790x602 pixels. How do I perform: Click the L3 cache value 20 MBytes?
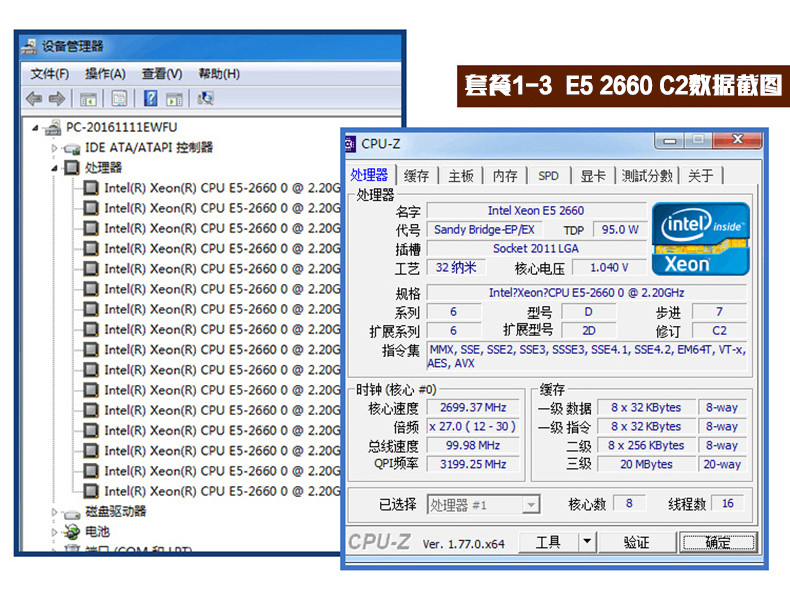(x=646, y=464)
